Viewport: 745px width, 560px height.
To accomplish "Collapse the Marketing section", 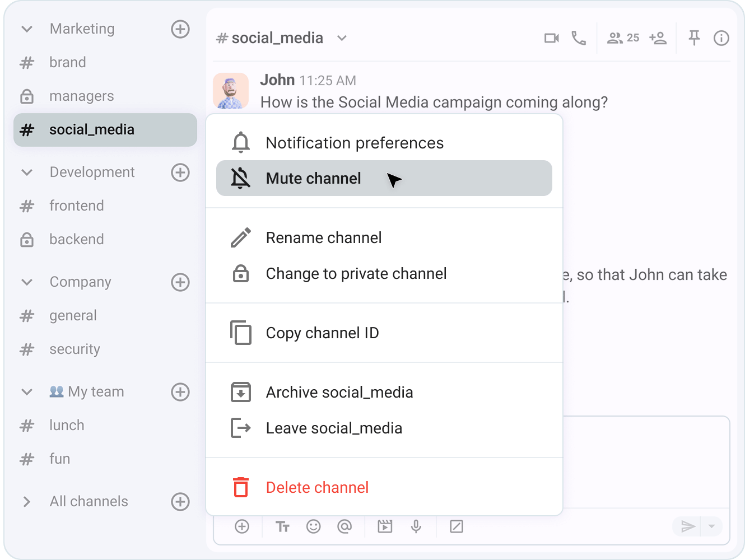I will tap(26, 29).
